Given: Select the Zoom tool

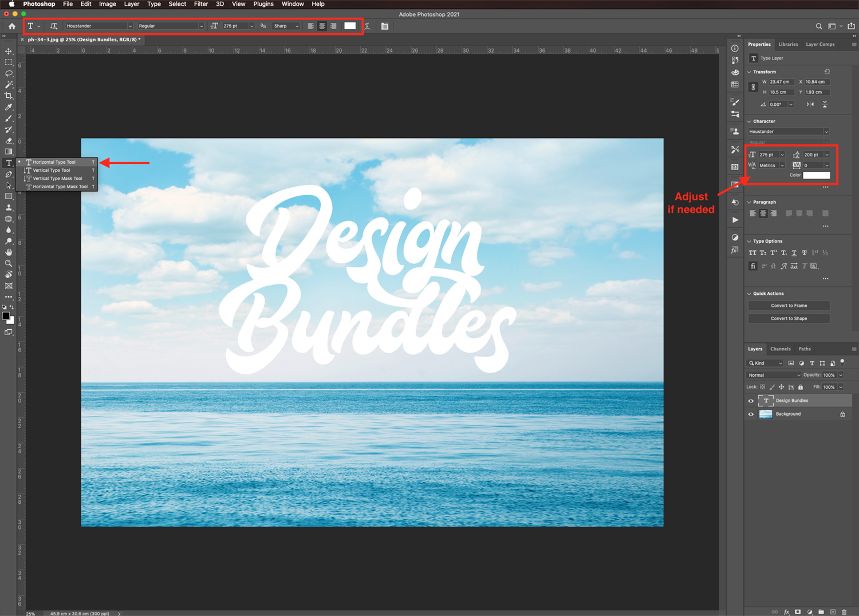Looking at the screenshot, I should (x=9, y=263).
